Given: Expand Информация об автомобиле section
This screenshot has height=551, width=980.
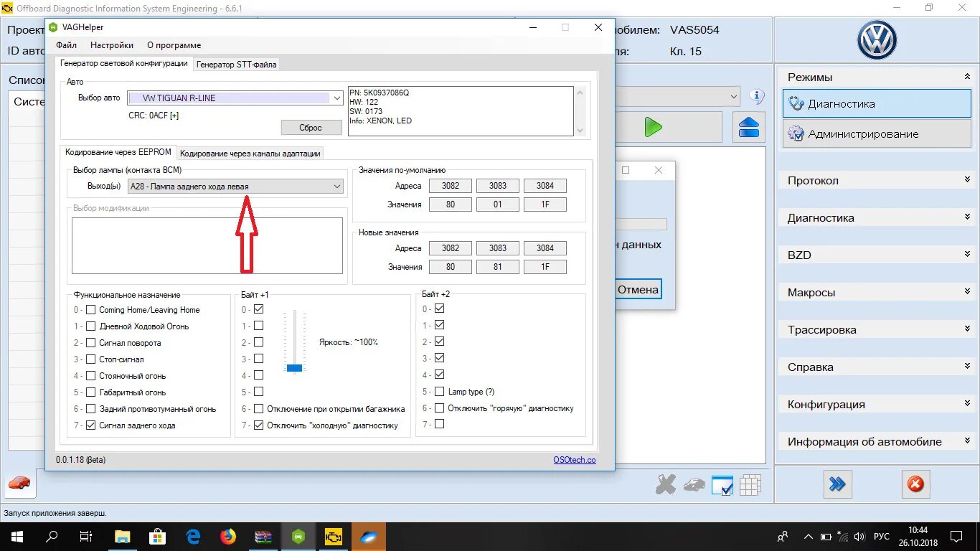Looking at the screenshot, I should (x=875, y=442).
